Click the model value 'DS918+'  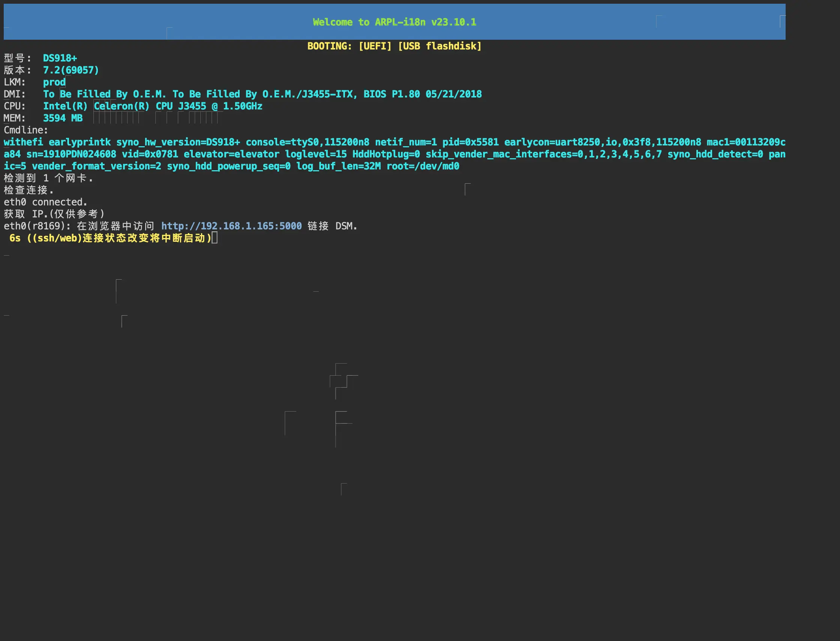(60, 58)
